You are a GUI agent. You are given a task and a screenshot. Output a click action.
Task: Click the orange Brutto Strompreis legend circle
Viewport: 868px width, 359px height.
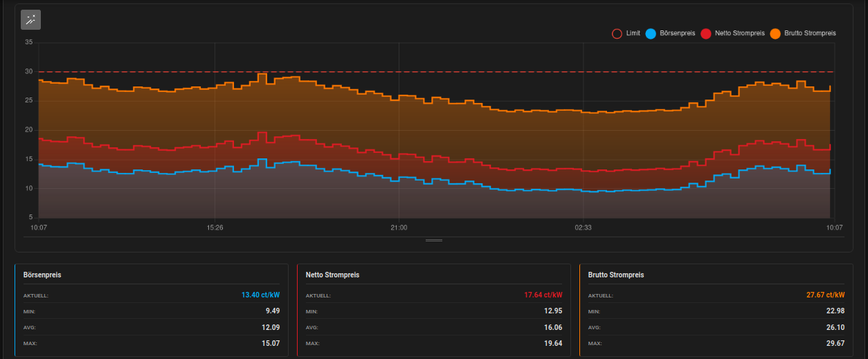(775, 33)
